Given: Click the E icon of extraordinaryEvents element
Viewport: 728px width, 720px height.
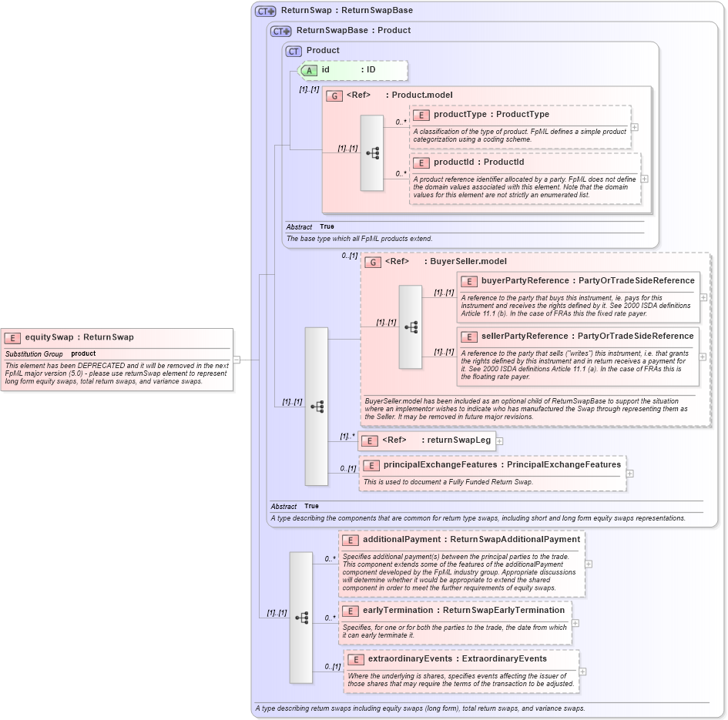Looking at the screenshot, I should tap(355, 659).
